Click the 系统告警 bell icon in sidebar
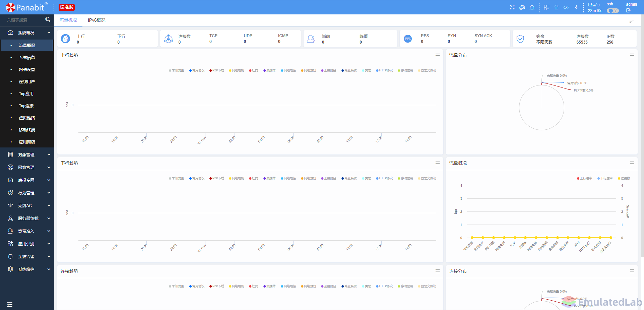The width and height of the screenshot is (644, 310). pyautogui.click(x=10, y=256)
